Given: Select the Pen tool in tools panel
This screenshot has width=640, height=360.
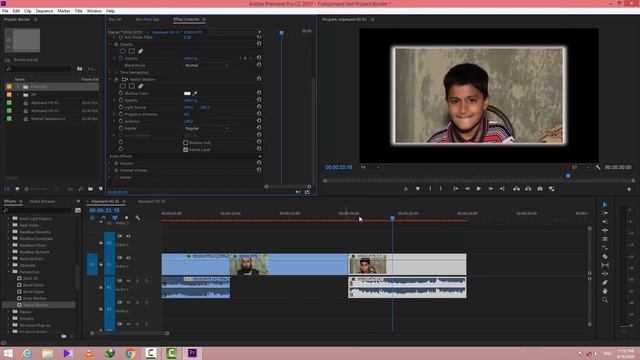Looking at the screenshot, I should [x=604, y=282].
